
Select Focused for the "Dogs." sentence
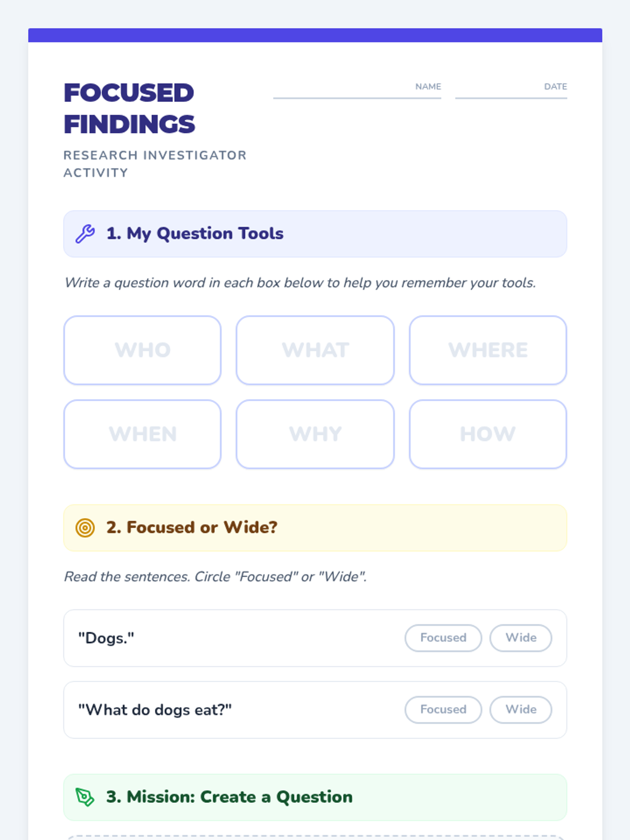click(x=443, y=638)
